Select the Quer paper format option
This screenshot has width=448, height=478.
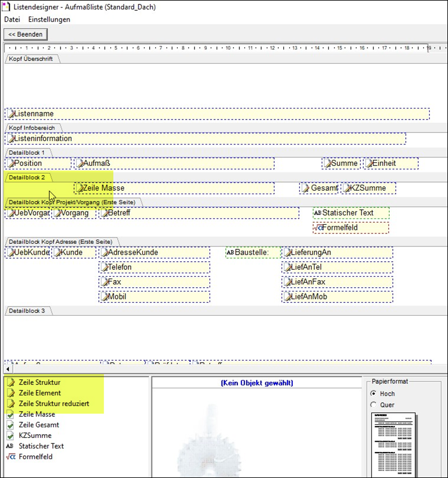[x=373, y=404]
